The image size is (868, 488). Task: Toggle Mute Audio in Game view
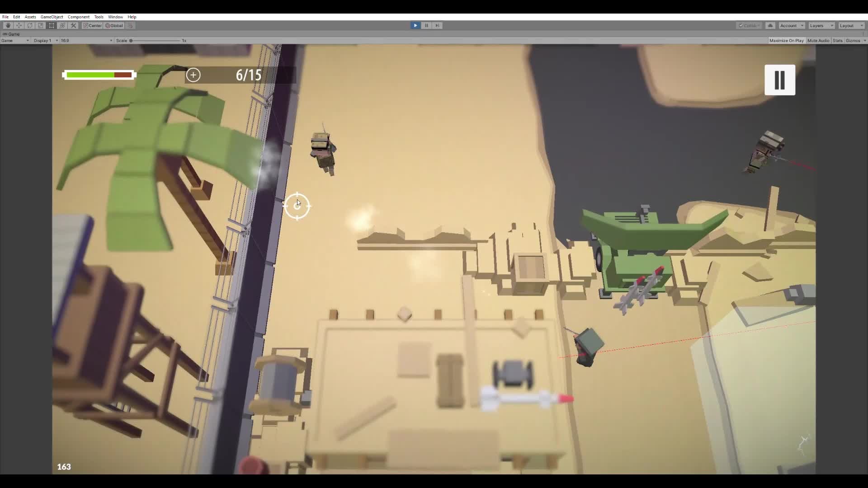pyautogui.click(x=818, y=41)
